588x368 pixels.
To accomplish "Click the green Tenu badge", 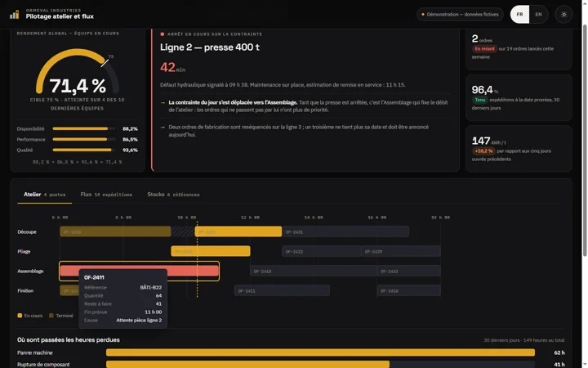I will pos(480,100).
